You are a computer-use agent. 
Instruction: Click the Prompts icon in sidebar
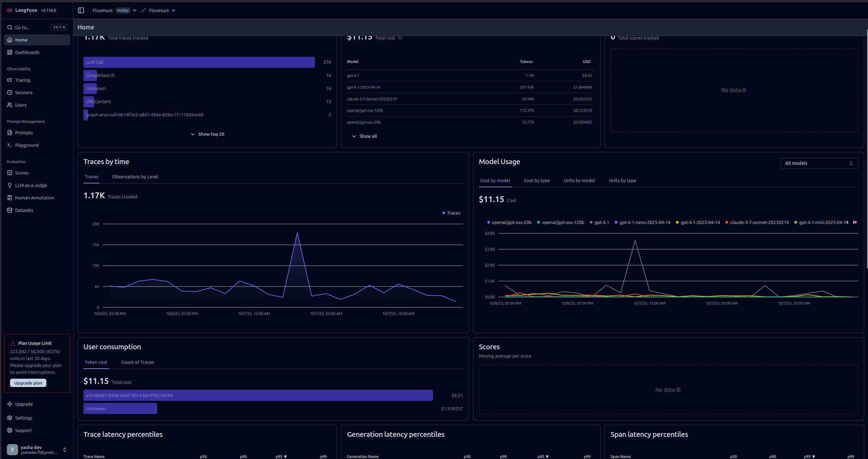pyautogui.click(x=10, y=133)
